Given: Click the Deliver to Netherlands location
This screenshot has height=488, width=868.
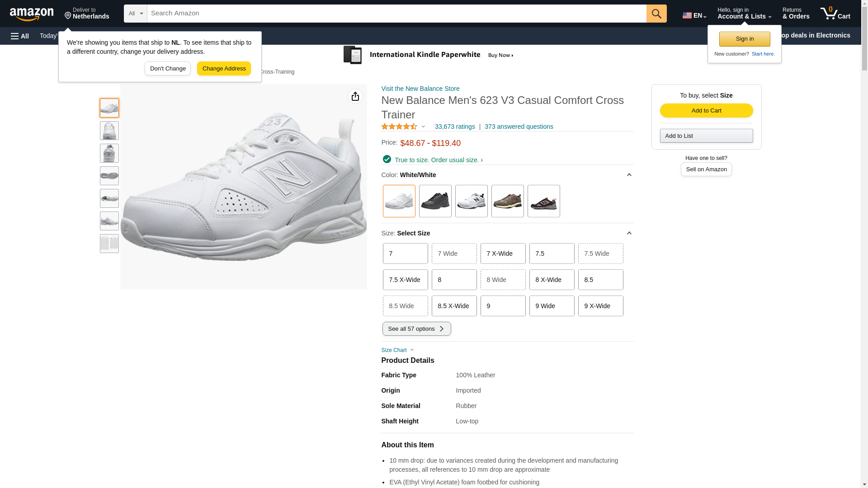Looking at the screenshot, I should coord(87,14).
